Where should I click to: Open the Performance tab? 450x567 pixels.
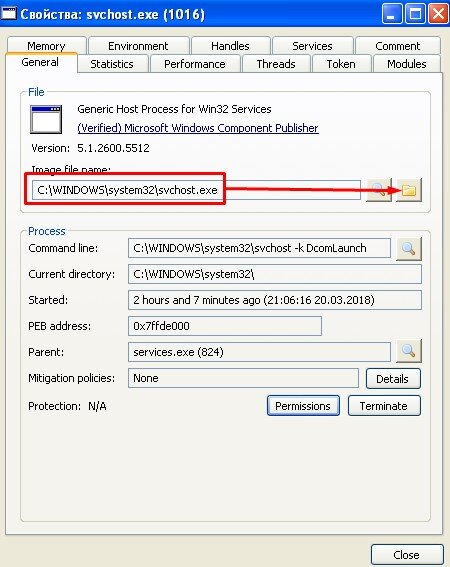tap(195, 64)
